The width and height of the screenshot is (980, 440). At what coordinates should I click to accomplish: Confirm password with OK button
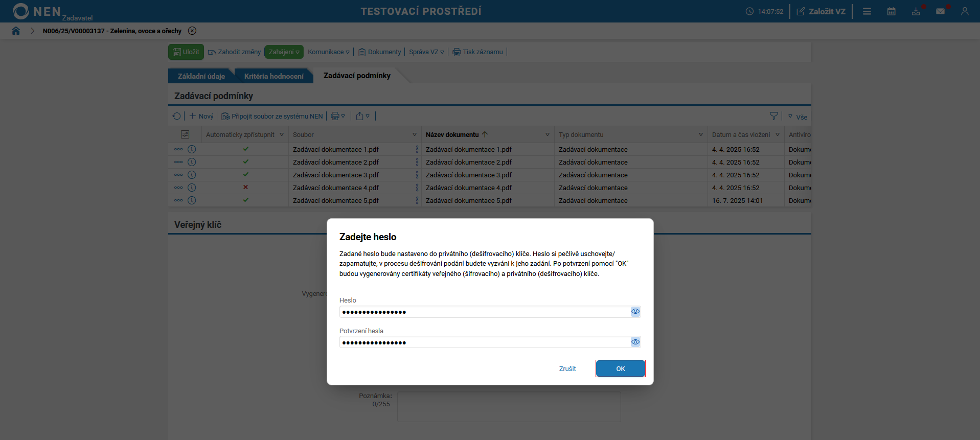[x=620, y=368]
